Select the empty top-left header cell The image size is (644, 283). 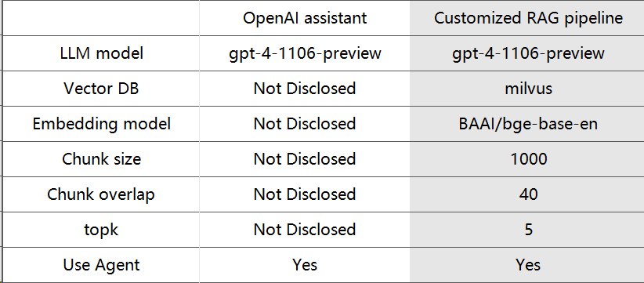click(x=101, y=18)
